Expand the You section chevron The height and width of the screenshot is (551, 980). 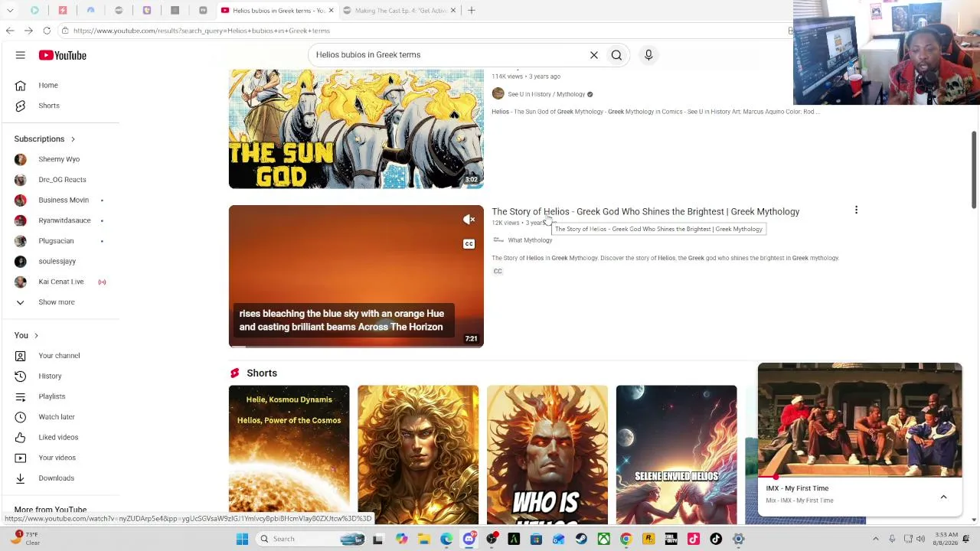pos(36,336)
